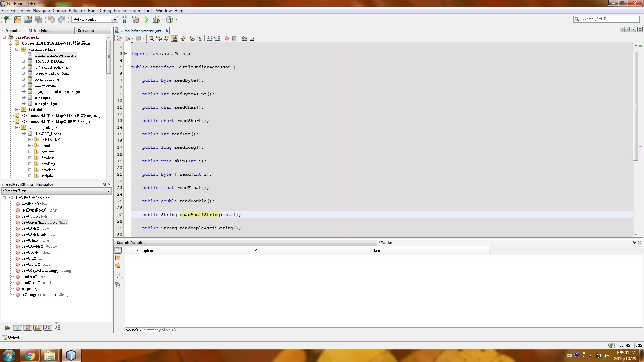
Task: Click the Debug Main Project icon
Action: click(x=156, y=20)
